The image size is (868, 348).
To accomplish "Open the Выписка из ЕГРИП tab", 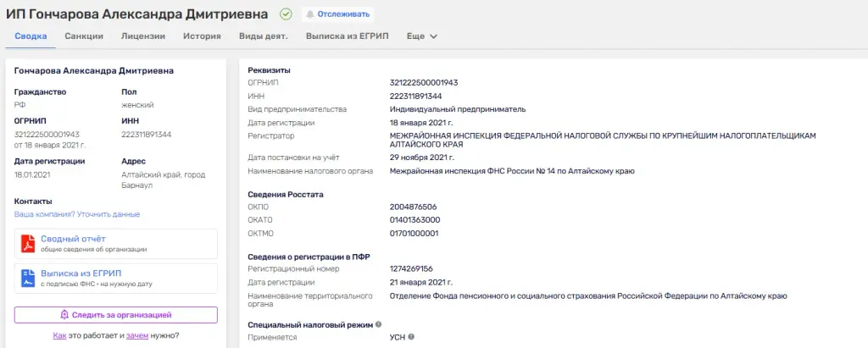I will 347,36.
